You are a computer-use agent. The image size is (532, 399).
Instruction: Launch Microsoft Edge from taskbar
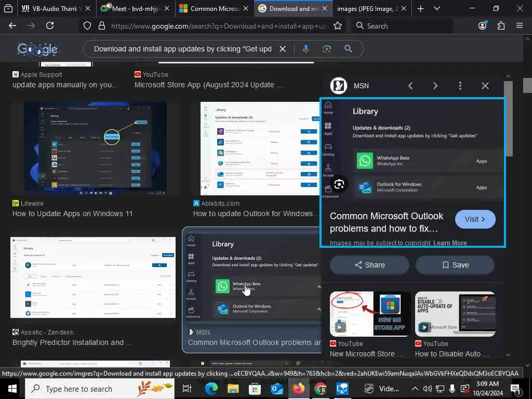click(x=211, y=389)
